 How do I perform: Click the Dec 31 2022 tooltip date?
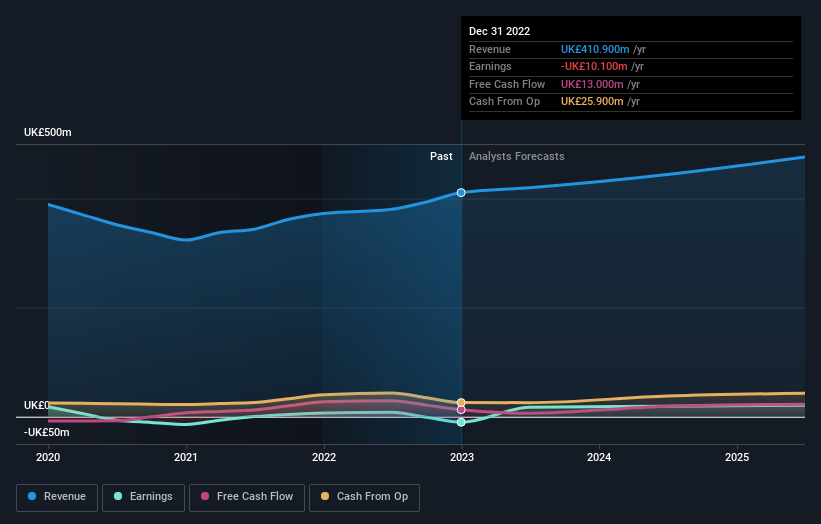point(500,31)
